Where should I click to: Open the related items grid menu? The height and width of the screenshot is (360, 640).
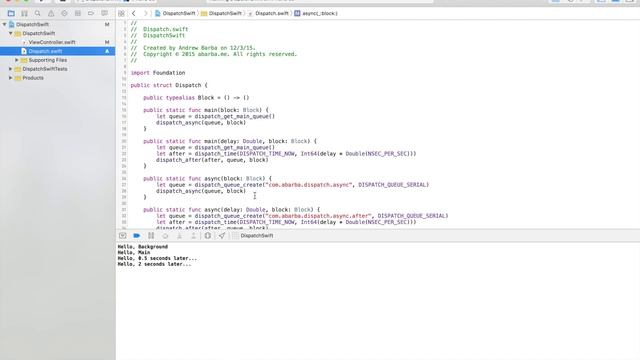tap(121, 13)
